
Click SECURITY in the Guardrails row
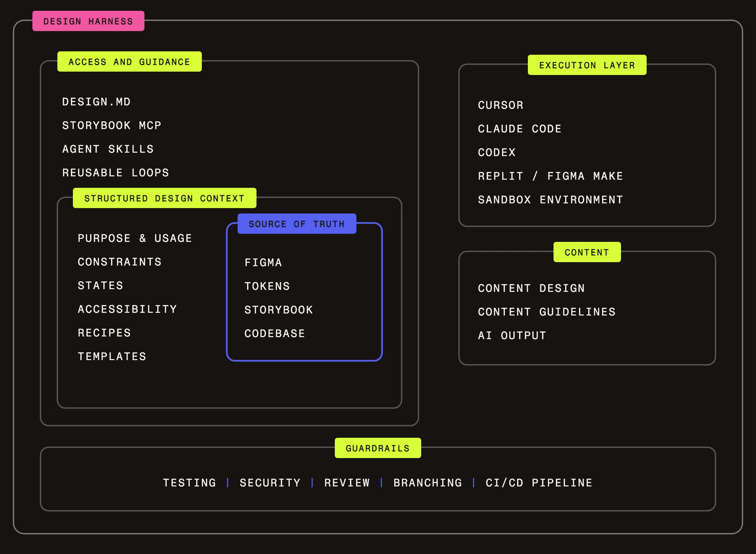(270, 483)
